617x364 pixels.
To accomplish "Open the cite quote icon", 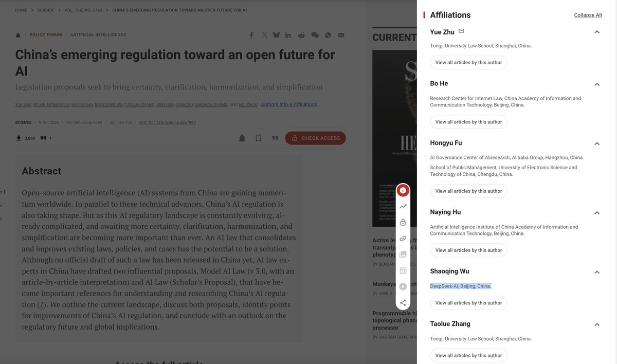I will (x=275, y=138).
